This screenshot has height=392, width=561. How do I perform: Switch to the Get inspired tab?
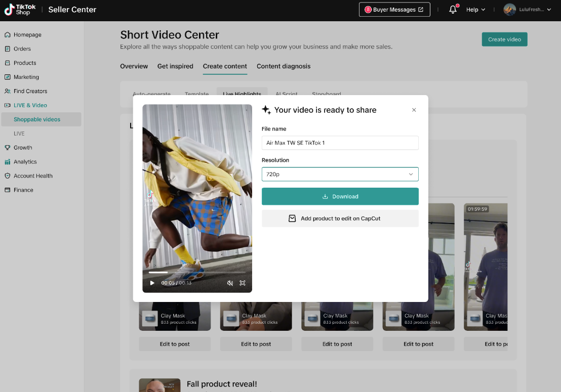pyautogui.click(x=175, y=66)
